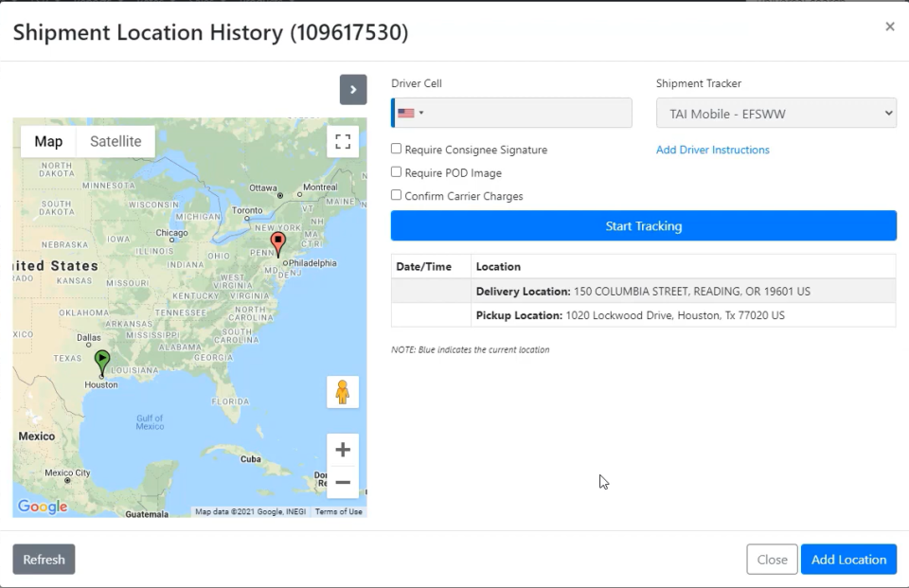This screenshot has height=588, width=909.
Task: Refresh the shipment location history
Action: click(x=44, y=560)
